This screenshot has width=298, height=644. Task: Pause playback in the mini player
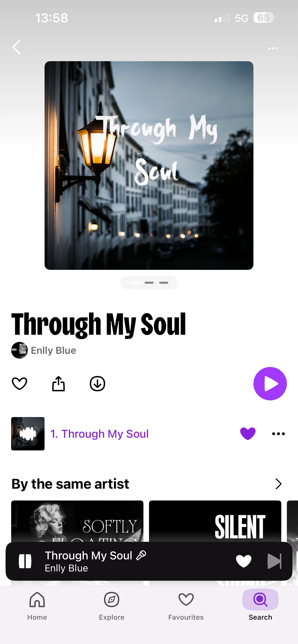tap(25, 561)
